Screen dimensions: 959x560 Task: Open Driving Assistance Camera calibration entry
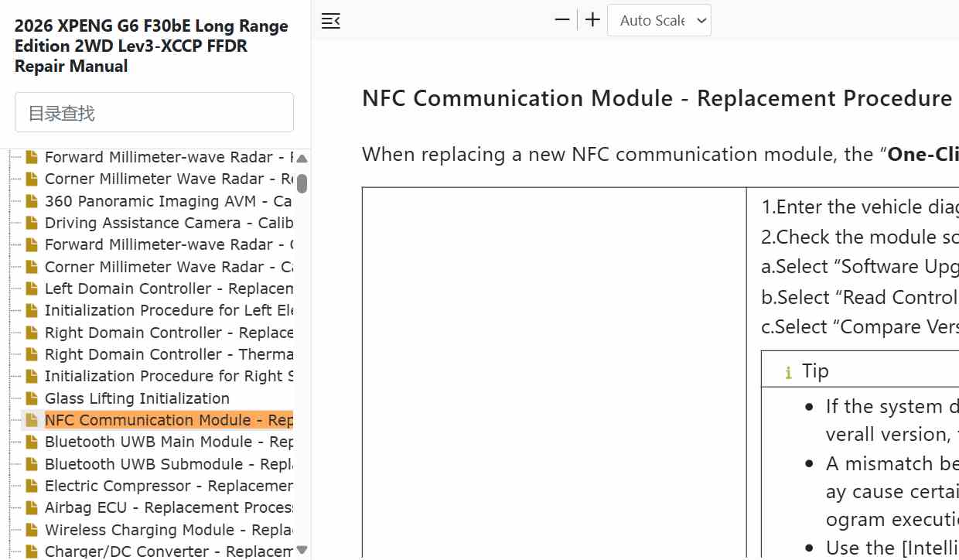(169, 223)
